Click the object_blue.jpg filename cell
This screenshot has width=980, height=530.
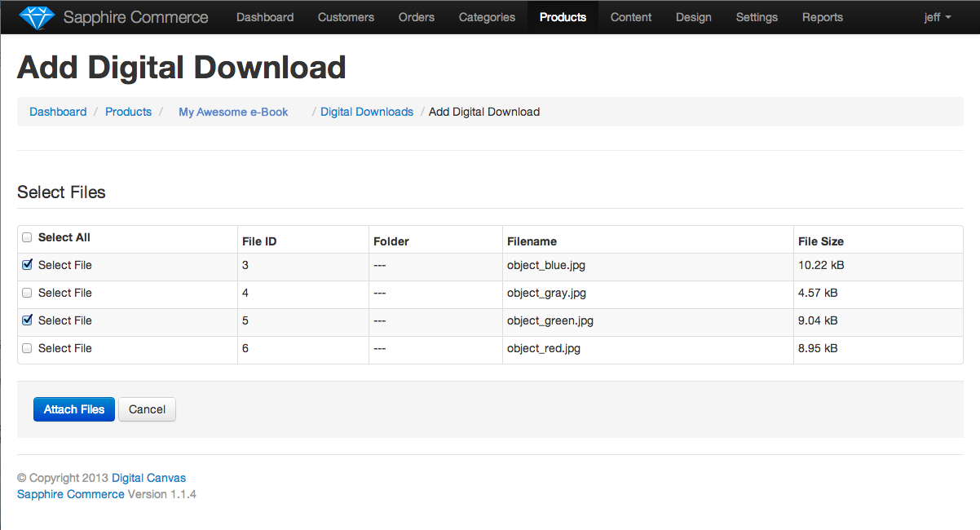[647, 265]
